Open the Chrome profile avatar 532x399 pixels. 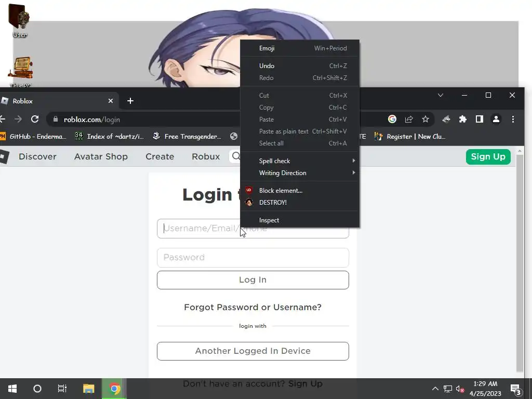496,119
